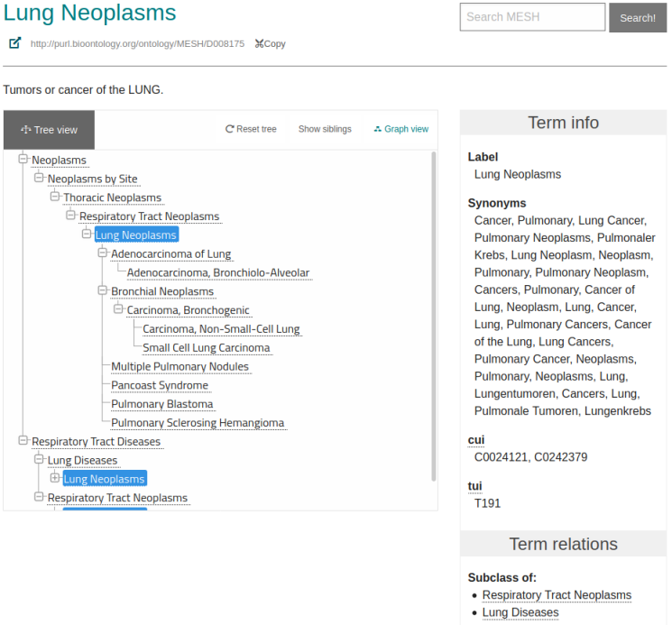Click the Reset tree icon

(x=230, y=129)
